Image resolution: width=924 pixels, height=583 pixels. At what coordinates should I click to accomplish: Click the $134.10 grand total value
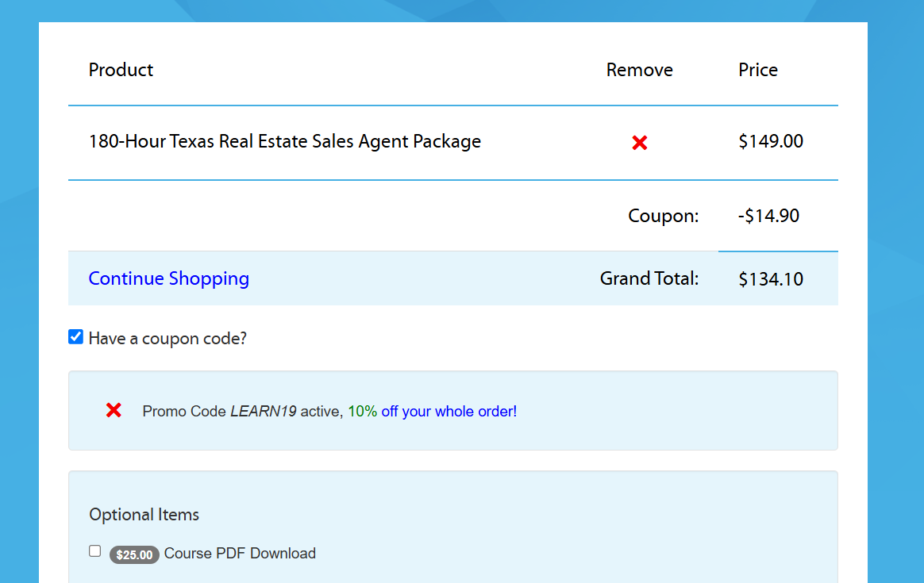[x=771, y=279]
